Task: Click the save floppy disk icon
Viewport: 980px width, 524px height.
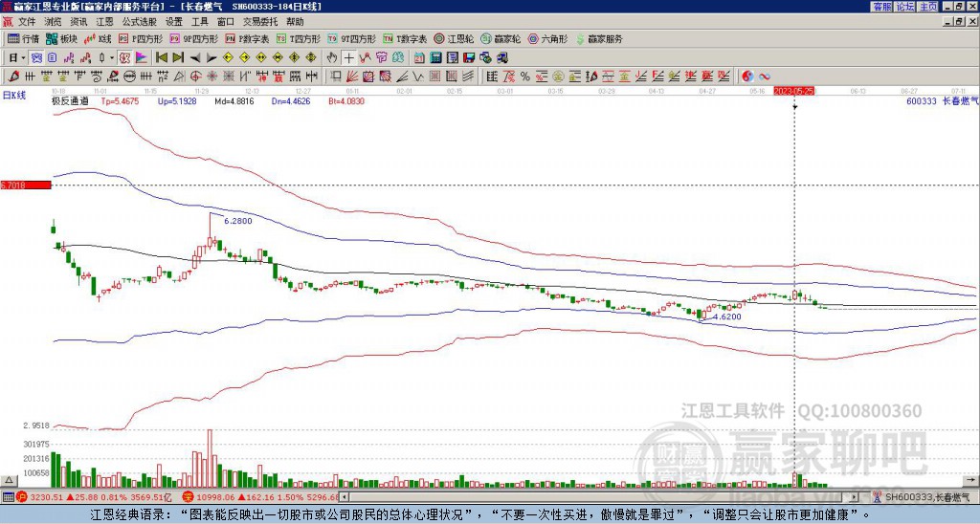Action: [x=469, y=57]
